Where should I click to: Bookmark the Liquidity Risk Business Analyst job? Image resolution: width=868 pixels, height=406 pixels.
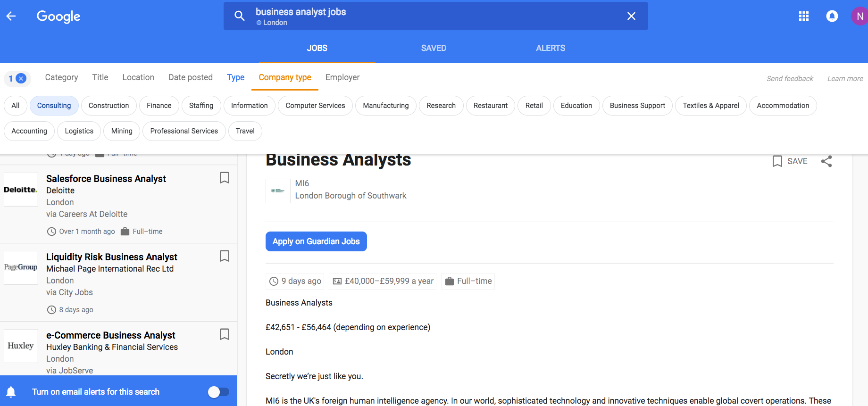(x=225, y=256)
